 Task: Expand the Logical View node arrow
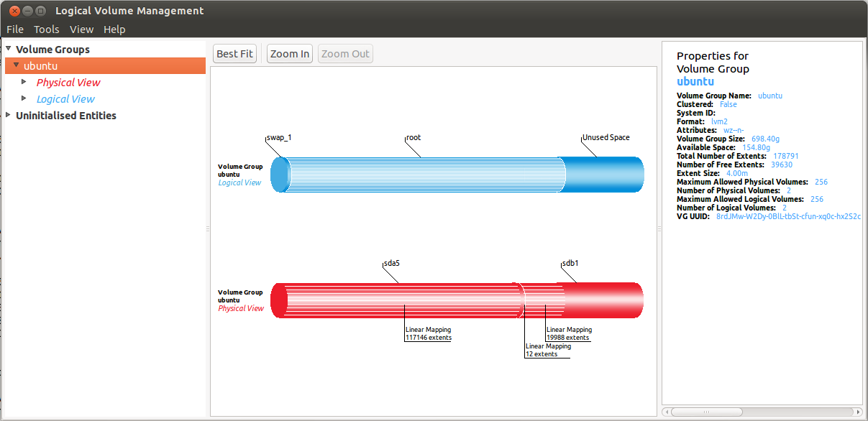(x=24, y=98)
